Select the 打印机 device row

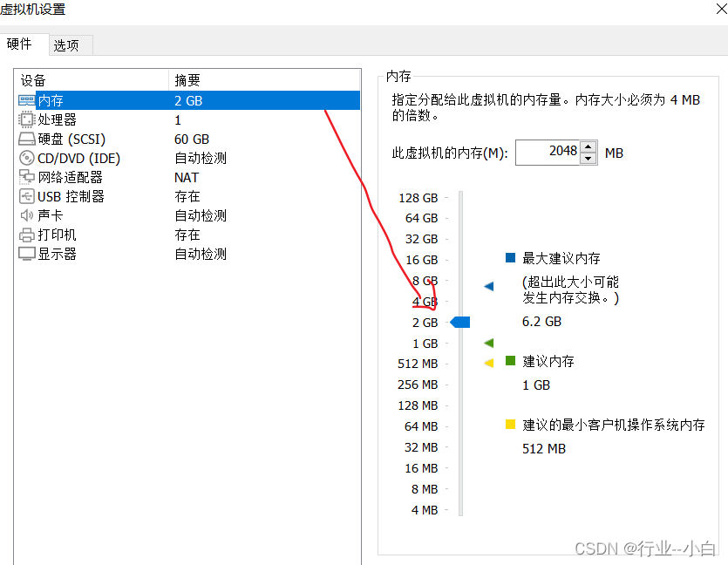coord(188,235)
